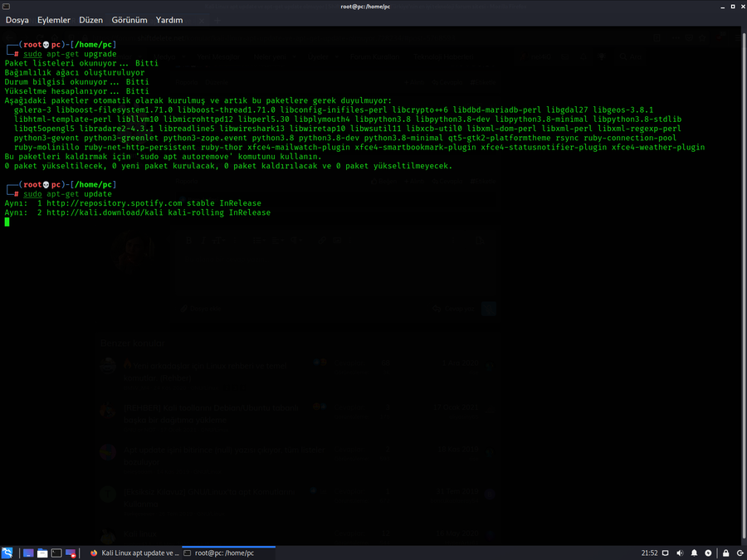Click the terminal cursor on the empty line
The image size is (747, 560).
[x=7, y=222]
